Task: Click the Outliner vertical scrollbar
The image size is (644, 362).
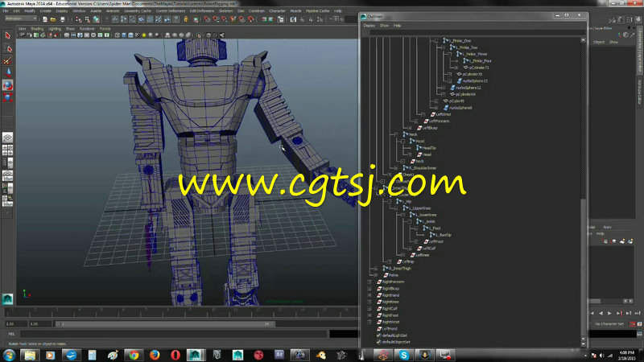Action: (583, 265)
